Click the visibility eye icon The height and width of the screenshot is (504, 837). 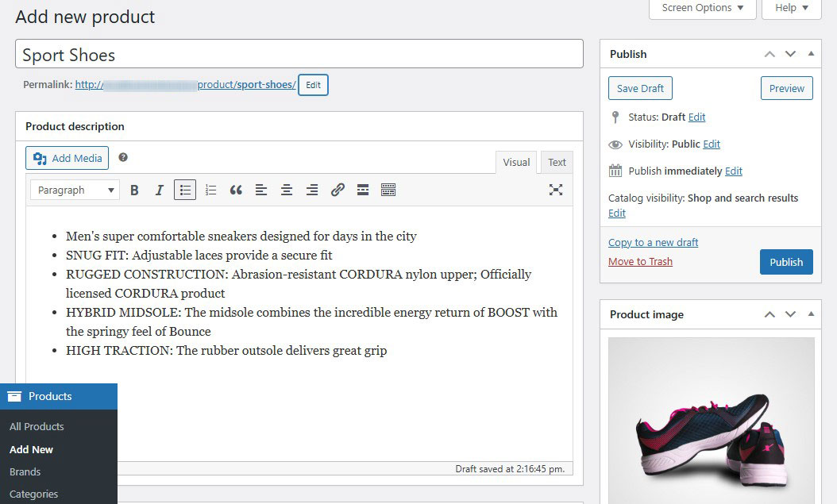tap(615, 144)
